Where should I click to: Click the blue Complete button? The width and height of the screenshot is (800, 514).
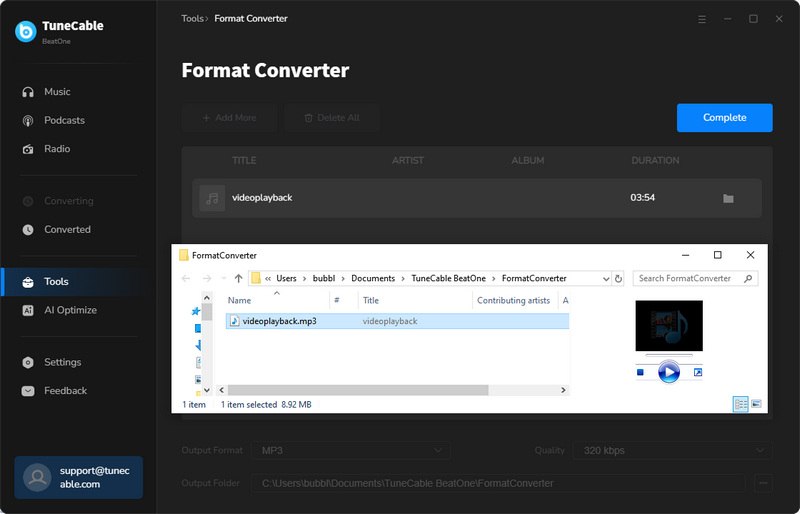click(724, 117)
